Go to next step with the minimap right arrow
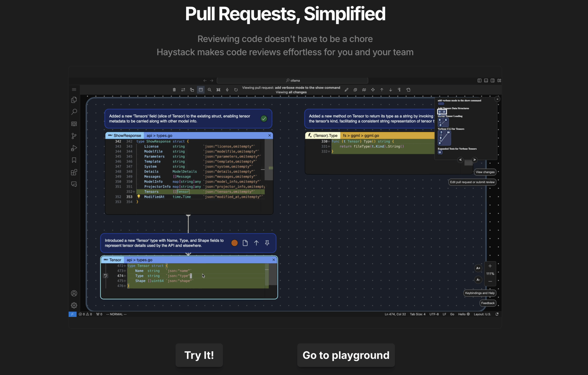 point(475,160)
